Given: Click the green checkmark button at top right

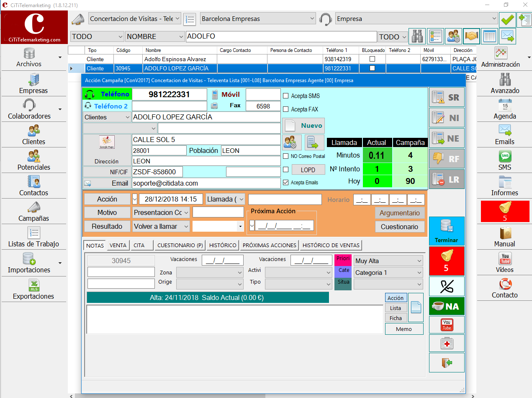Looking at the screenshot, I should 507,19.
